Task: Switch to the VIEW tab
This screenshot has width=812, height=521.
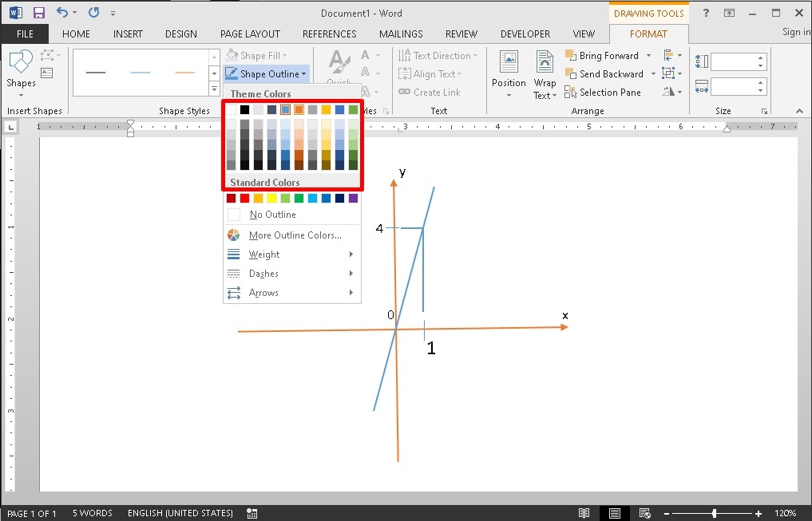Action: pos(584,34)
